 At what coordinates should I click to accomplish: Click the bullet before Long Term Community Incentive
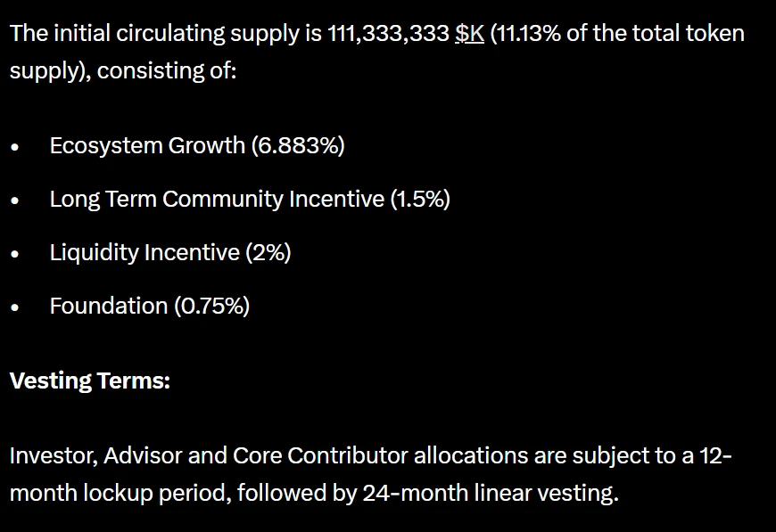[15, 201]
